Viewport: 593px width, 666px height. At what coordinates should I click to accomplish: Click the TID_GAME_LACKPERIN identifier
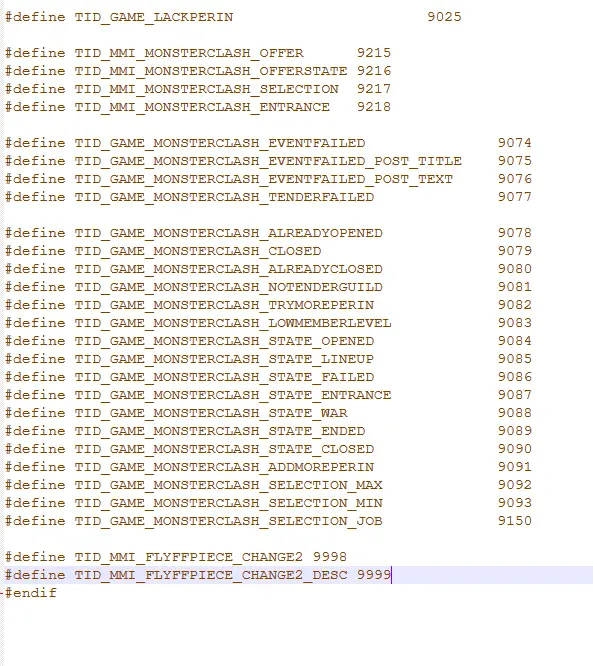click(154, 17)
